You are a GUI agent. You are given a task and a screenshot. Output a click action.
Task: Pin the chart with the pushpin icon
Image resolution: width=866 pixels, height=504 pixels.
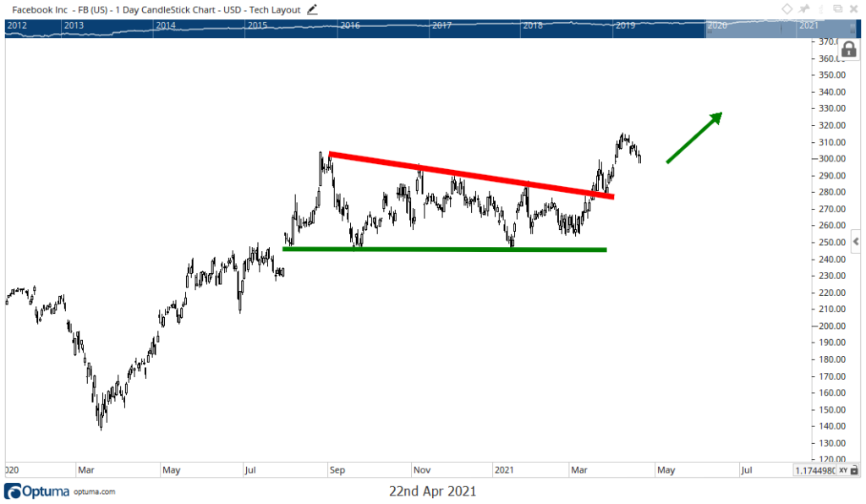pos(804,8)
